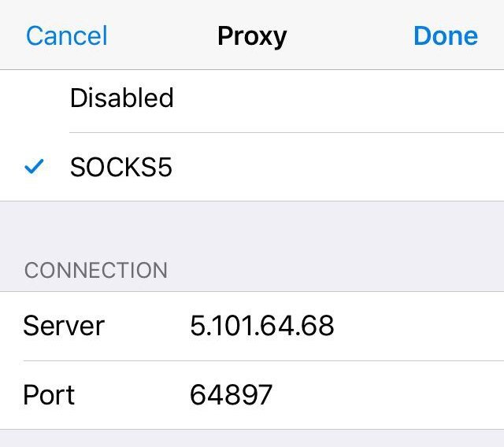This screenshot has height=447, width=504.
Task: Confirm proxy settings with Done
Action: (446, 35)
